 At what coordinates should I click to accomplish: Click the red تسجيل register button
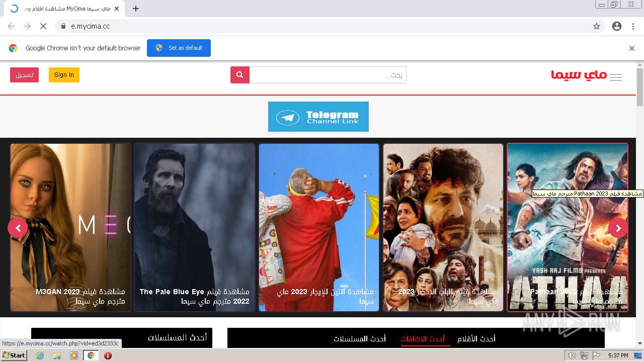(x=24, y=75)
